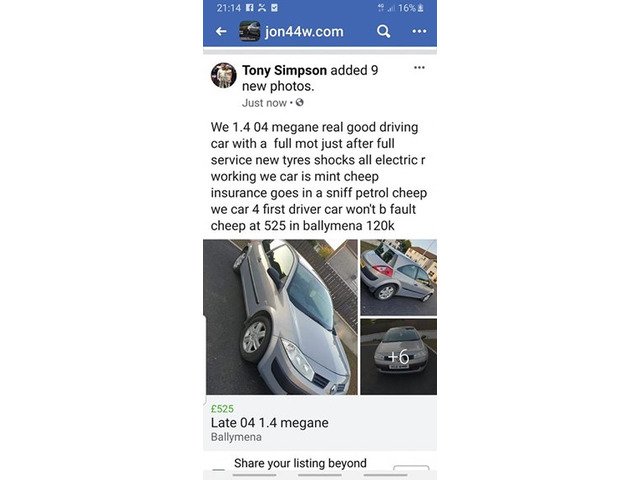Viewport: 640px width, 480px height.
Task: Tap the post description text
Action: pos(319,176)
